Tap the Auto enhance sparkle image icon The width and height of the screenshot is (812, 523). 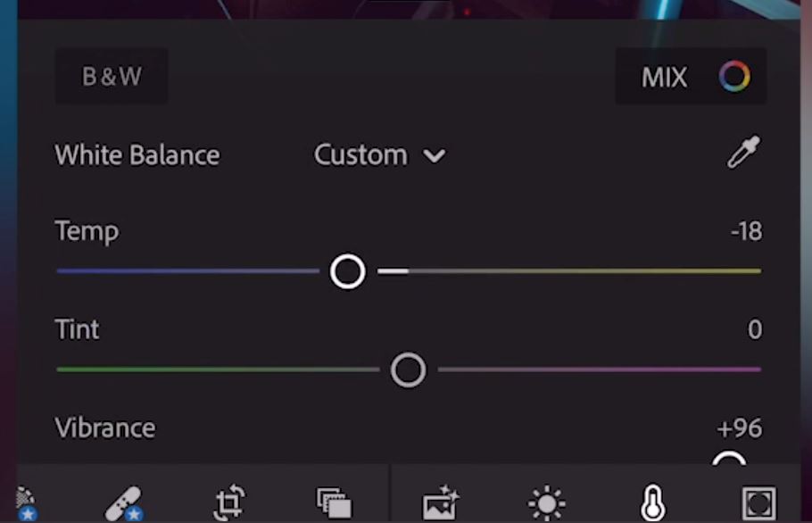pyautogui.click(x=441, y=502)
